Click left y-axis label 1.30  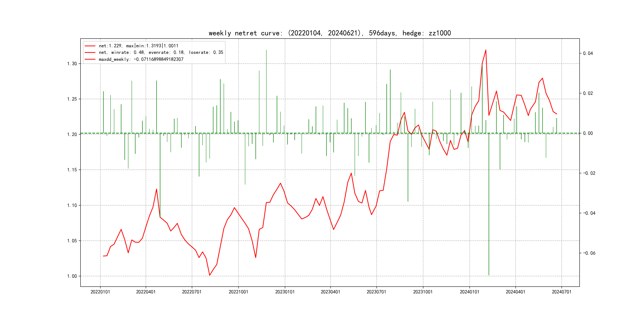(x=72, y=64)
